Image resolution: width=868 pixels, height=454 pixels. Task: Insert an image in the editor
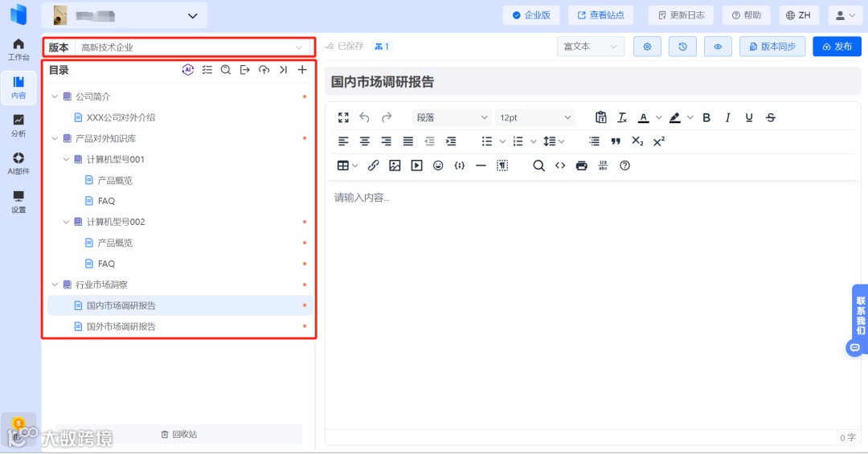tap(395, 166)
